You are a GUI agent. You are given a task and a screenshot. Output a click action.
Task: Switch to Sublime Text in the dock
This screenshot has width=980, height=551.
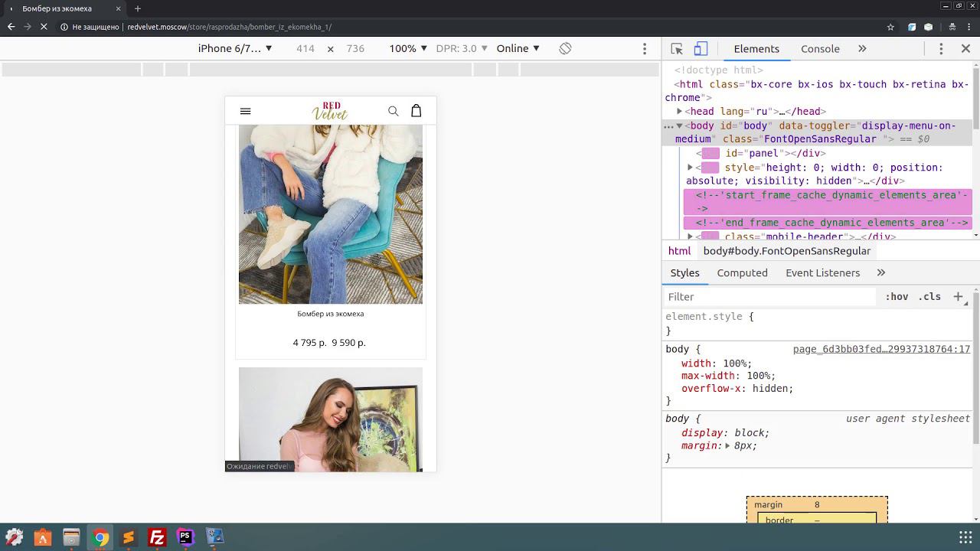click(129, 537)
